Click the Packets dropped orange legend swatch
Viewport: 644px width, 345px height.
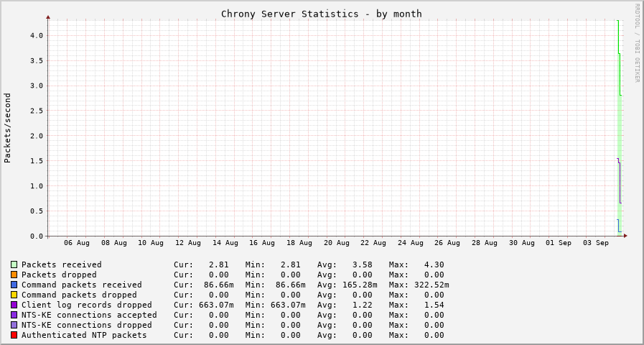pos(14,275)
